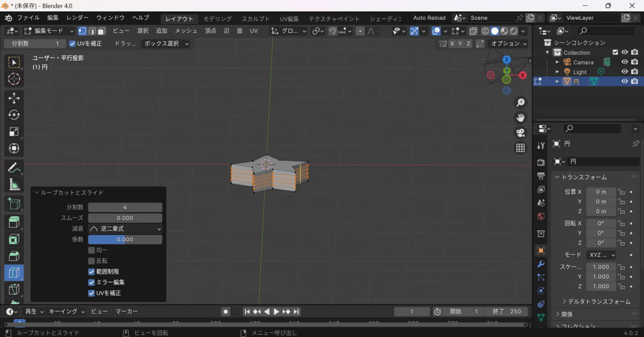Switch to the スカルプト workspace tab

point(255,19)
